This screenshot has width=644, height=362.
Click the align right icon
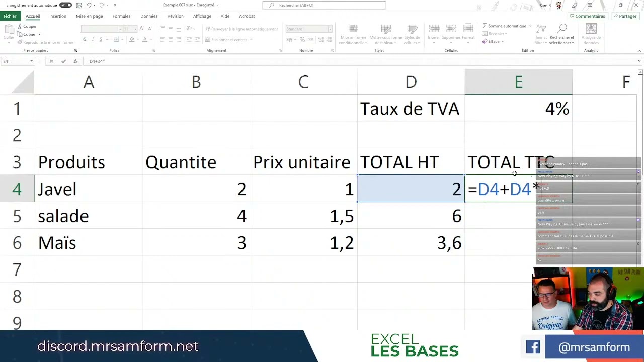(179, 39)
